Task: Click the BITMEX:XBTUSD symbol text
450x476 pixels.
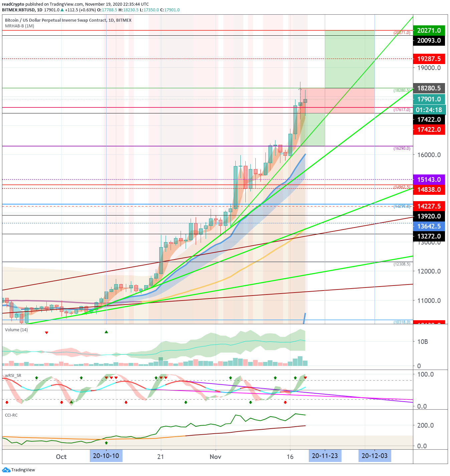Action: (x=19, y=10)
